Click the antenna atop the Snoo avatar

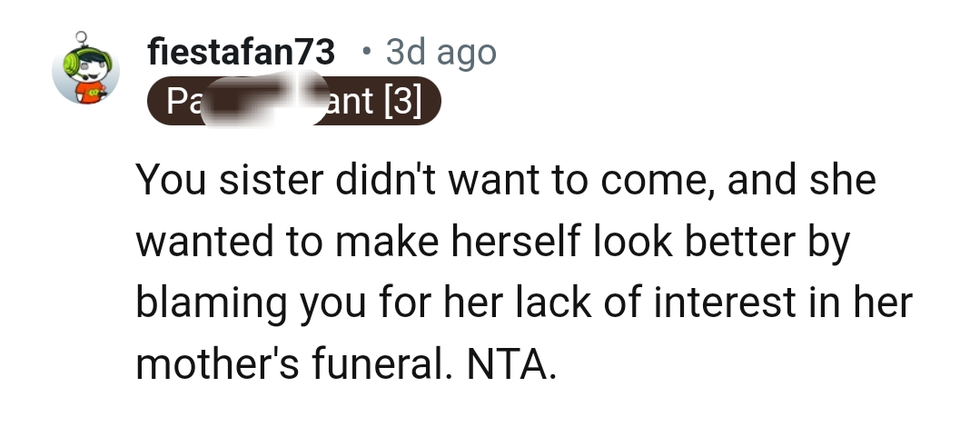pos(82,41)
